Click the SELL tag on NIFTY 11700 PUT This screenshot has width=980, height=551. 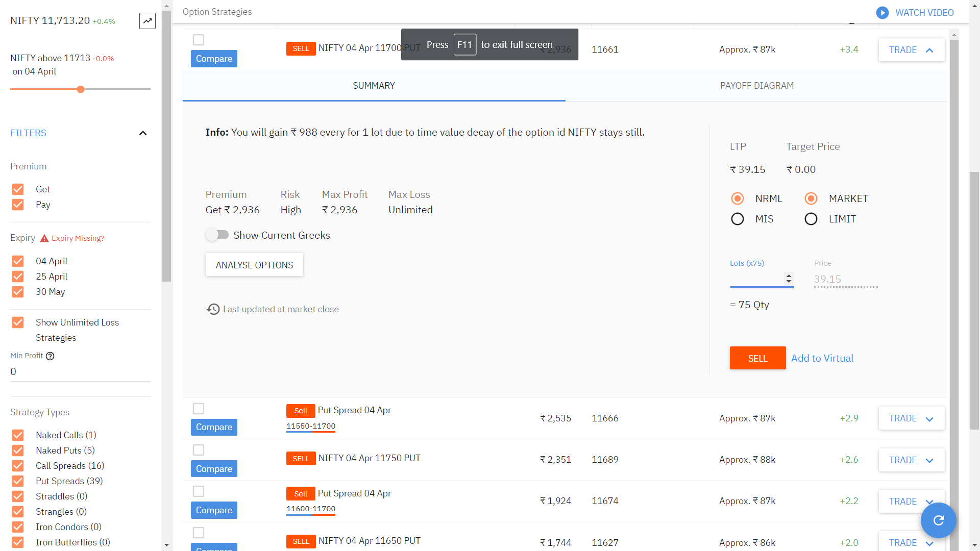pos(301,48)
